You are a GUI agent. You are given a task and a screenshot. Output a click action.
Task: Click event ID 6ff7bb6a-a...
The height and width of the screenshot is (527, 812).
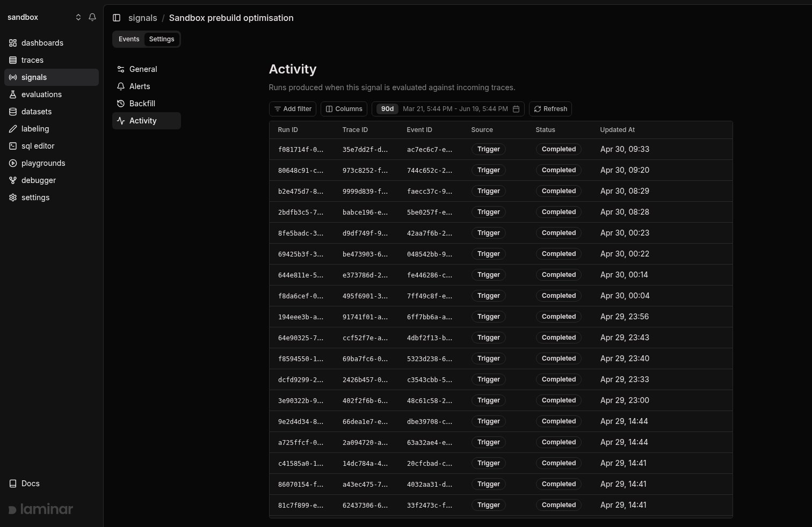click(430, 317)
